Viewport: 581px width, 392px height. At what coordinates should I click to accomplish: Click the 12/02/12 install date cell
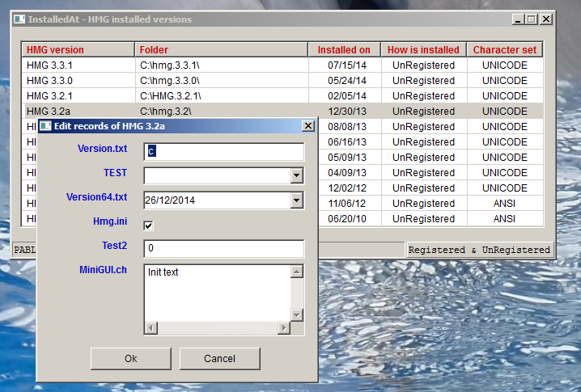(x=347, y=188)
